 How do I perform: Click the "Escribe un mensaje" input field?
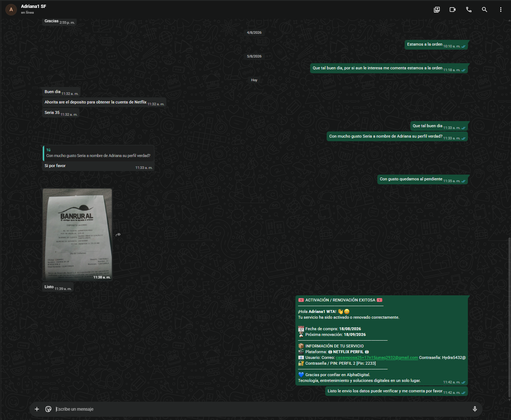[262, 409]
